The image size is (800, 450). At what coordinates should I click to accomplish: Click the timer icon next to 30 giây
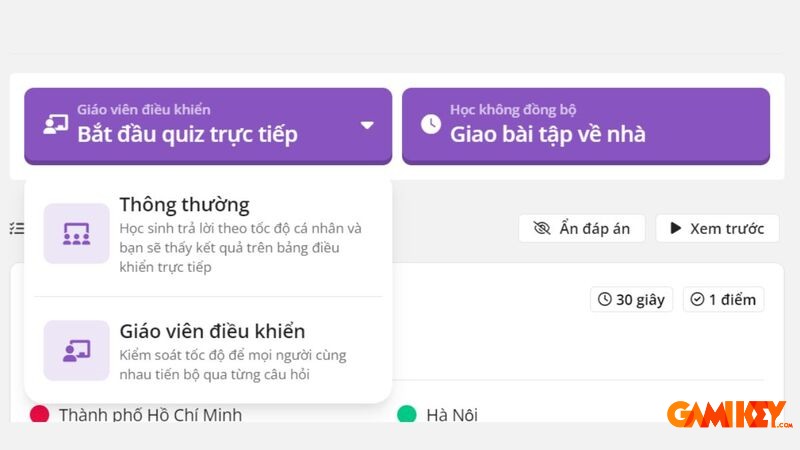(605, 299)
